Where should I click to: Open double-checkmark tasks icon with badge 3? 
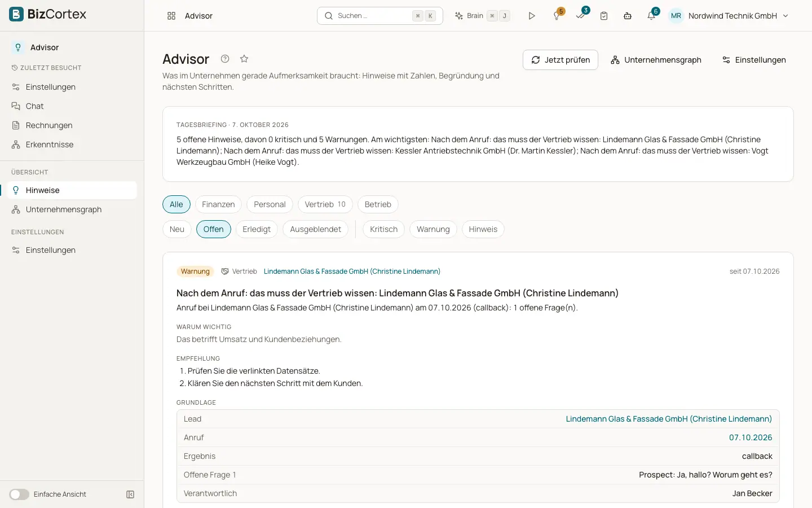coord(581,15)
